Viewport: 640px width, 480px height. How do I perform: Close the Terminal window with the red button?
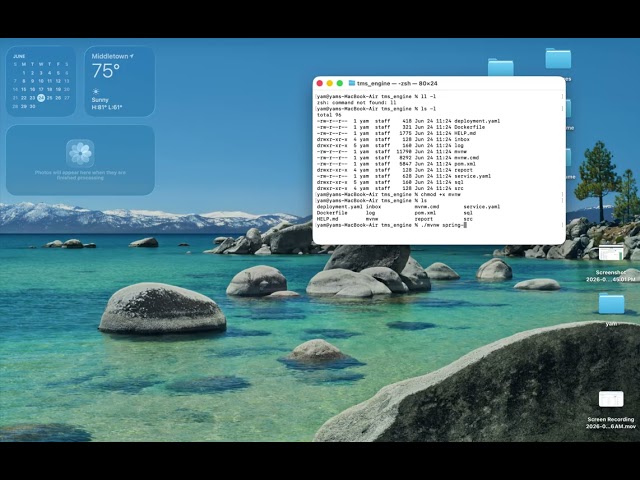320,83
